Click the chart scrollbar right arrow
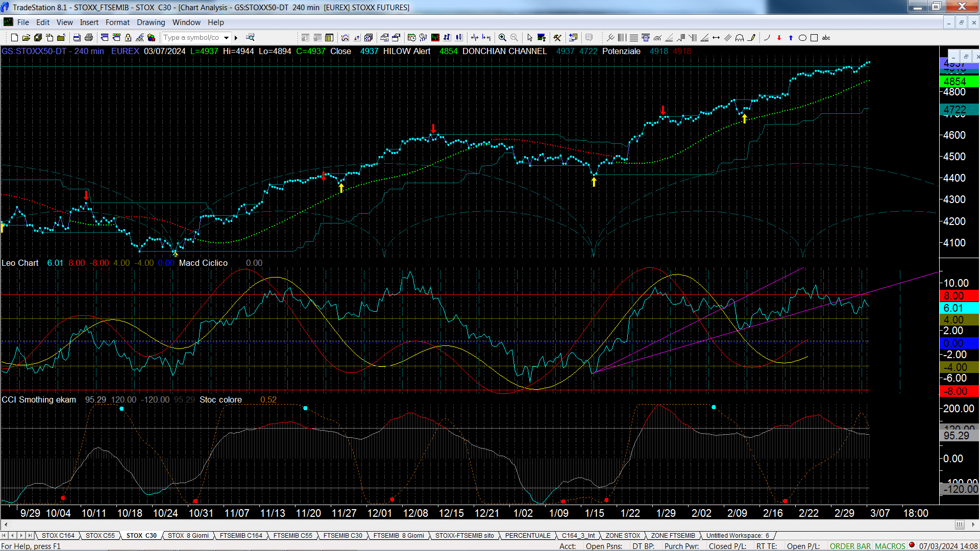Image resolution: width=980 pixels, height=551 pixels. 973,524
